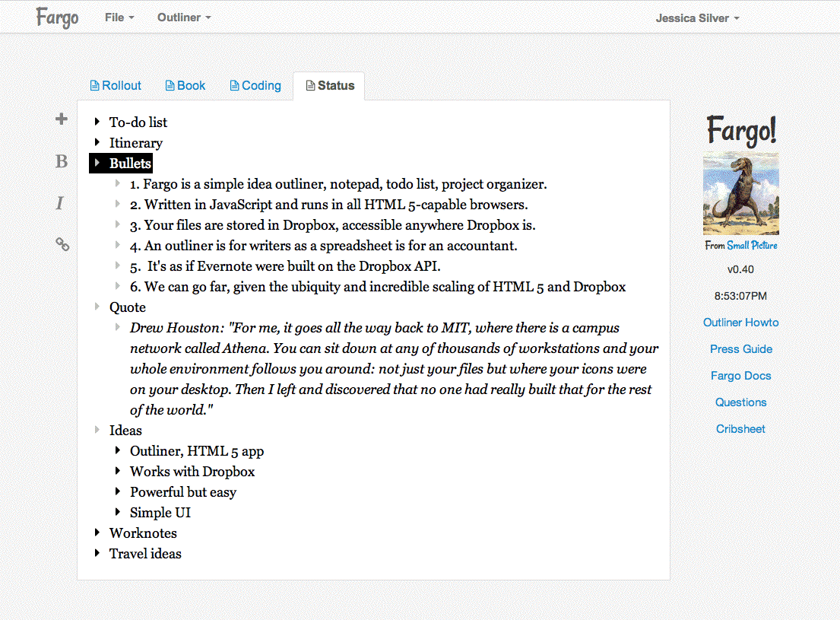Click the Fargo logo in the top bar
Viewport: 840px width, 620px height.
[x=57, y=17]
